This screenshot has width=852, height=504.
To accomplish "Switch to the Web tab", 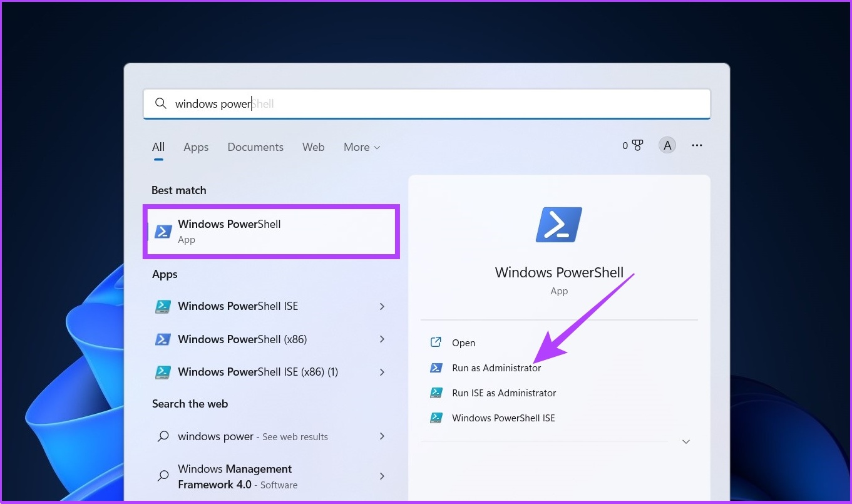I will pyautogui.click(x=313, y=147).
